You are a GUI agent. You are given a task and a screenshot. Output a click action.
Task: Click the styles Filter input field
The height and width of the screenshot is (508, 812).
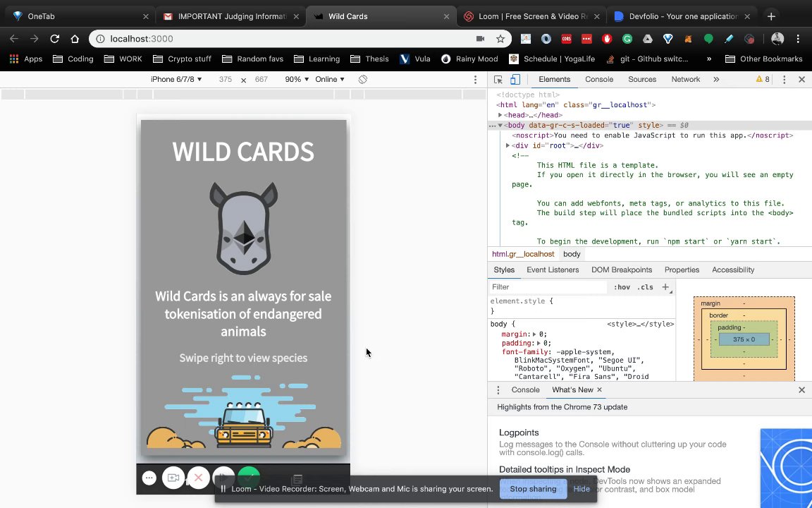[548, 287]
